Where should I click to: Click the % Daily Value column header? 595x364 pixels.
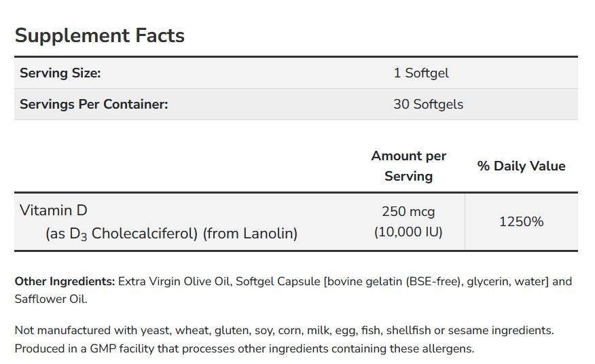pyautogui.click(x=521, y=166)
